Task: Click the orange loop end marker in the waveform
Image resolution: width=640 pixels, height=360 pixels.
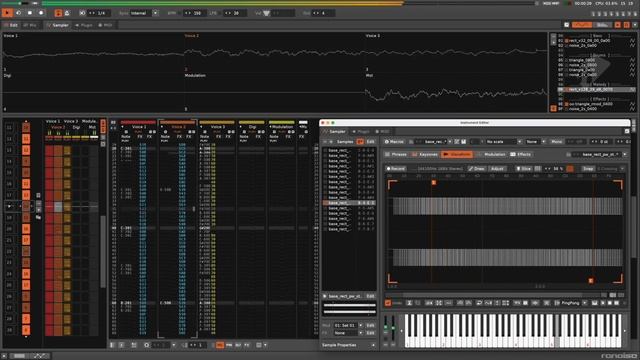Action: [591, 280]
